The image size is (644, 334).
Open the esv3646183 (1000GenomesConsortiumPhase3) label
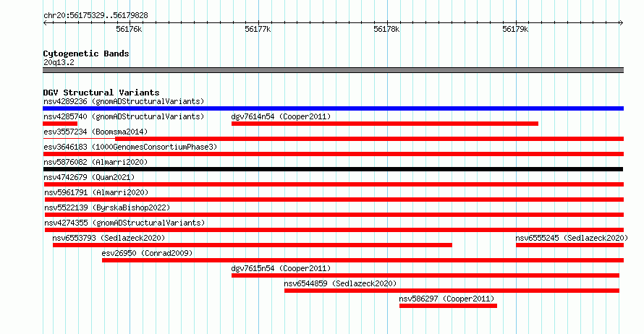click(x=130, y=147)
